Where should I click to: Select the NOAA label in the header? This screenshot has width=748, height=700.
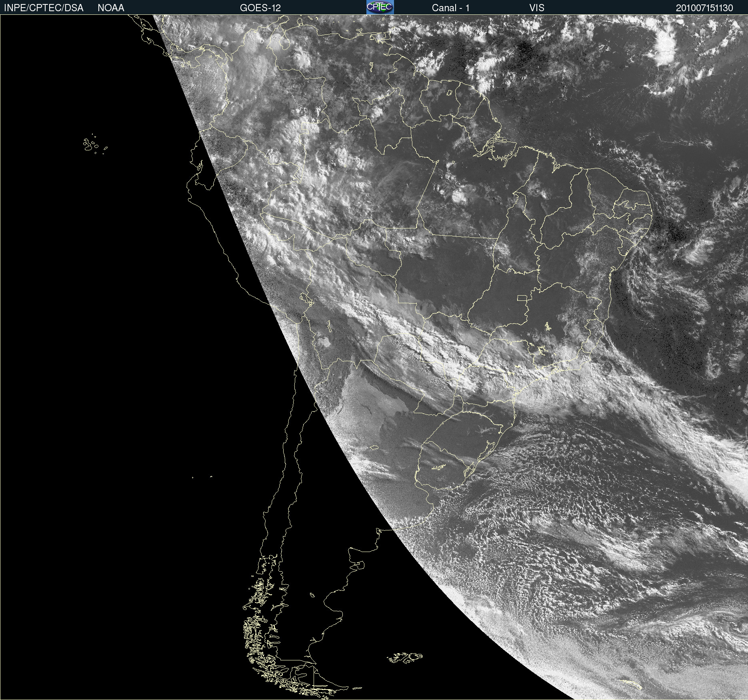tap(111, 8)
